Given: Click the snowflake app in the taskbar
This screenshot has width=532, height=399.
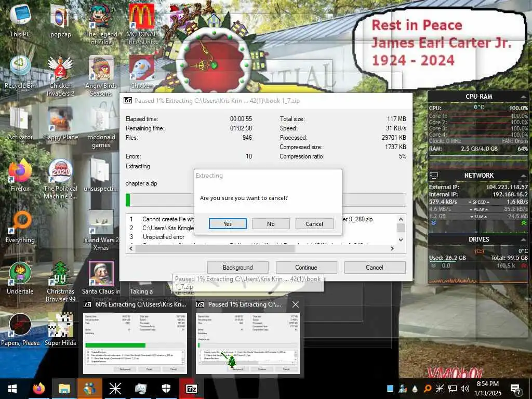Looking at the screenshot, I should pos(115,389).
